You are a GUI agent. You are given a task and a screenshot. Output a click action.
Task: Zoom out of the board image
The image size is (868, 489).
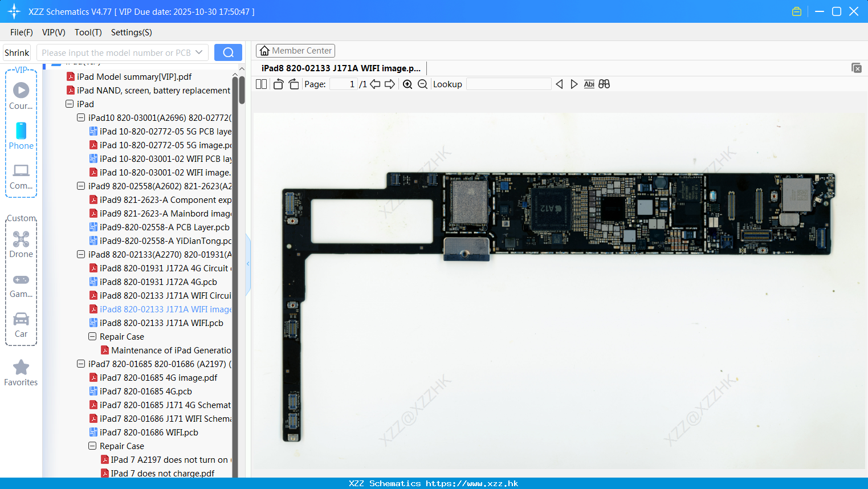422,84
